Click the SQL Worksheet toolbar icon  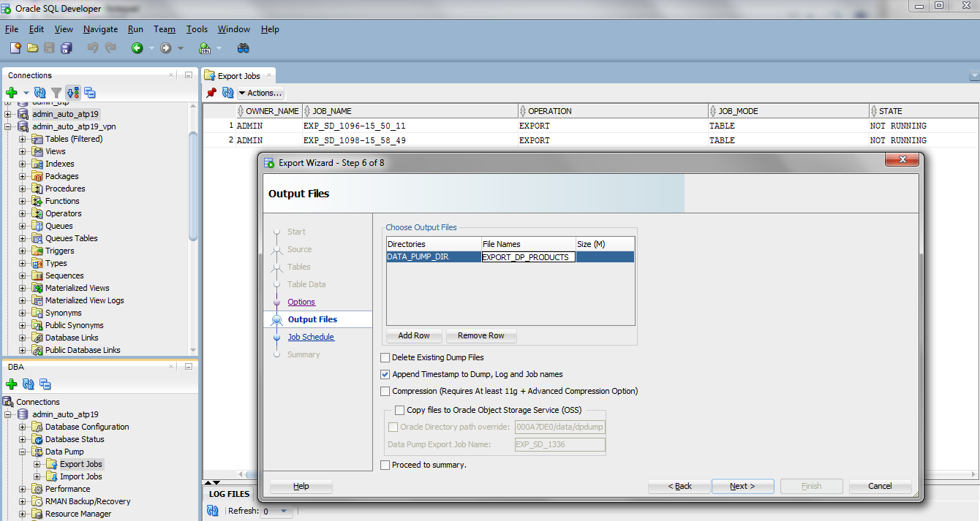[x=206, y=48]
